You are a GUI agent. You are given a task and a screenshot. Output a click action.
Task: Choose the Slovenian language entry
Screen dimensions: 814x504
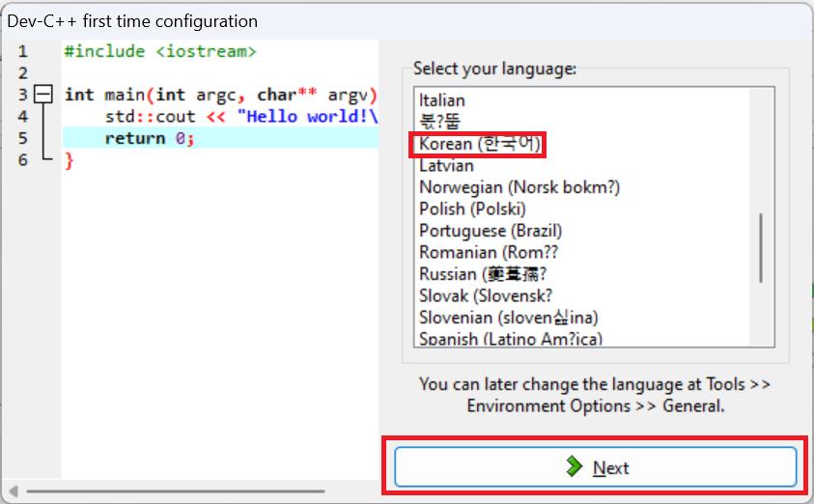coord(509,318)
